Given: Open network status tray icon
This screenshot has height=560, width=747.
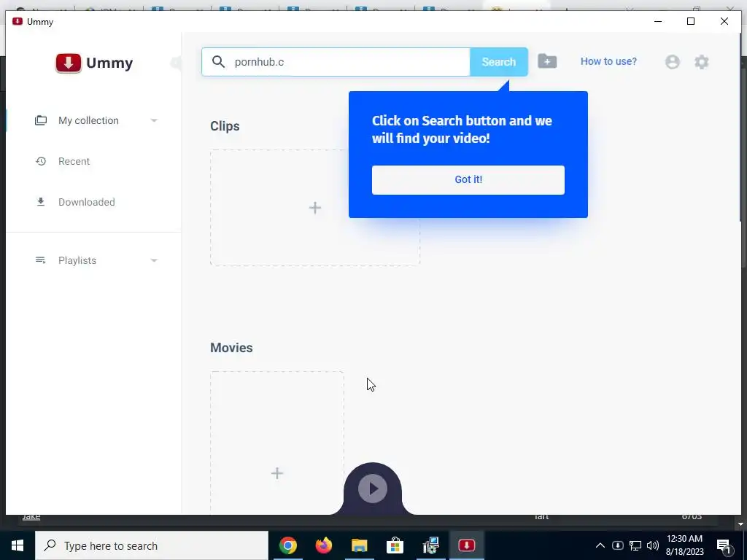Looking at the screenshot, I should click(635, 545).
